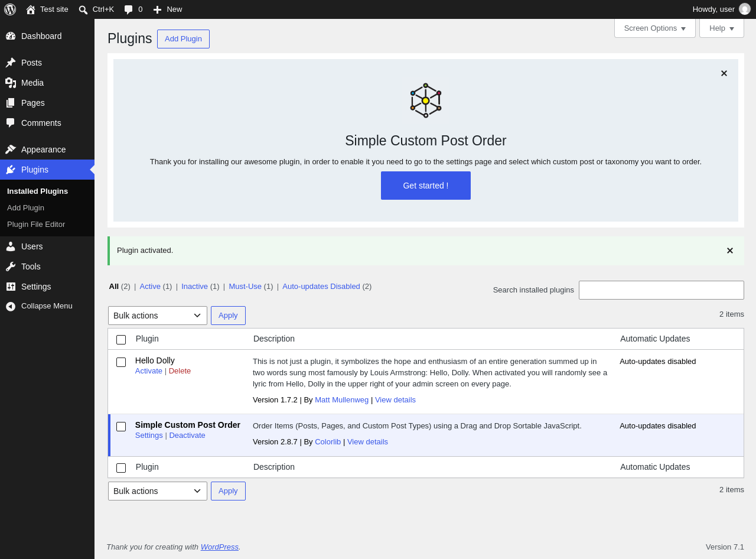Screen dimensions: 756x559
Task: Open the Comments sidebar icon
Action: (11, 123)
